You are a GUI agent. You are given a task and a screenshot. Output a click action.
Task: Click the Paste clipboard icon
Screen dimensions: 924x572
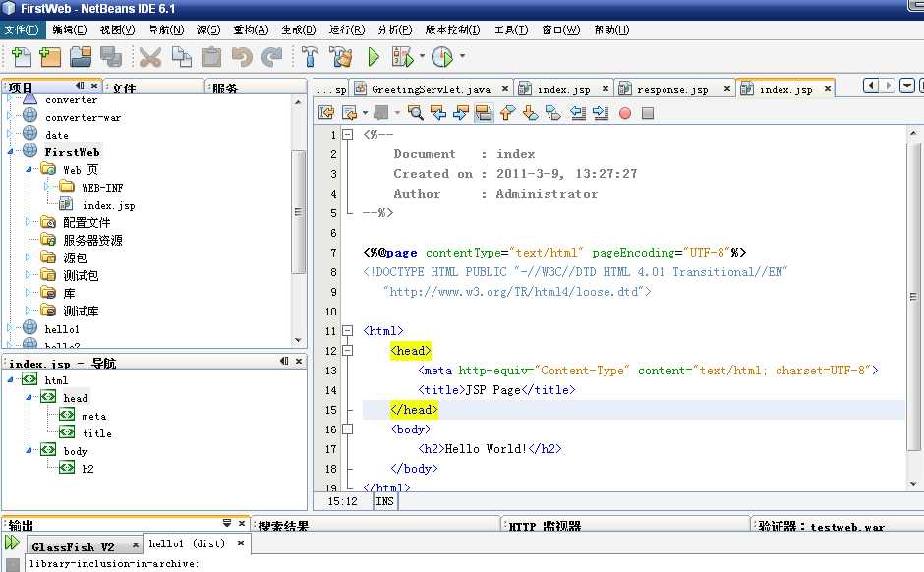[x=211, y=57]
